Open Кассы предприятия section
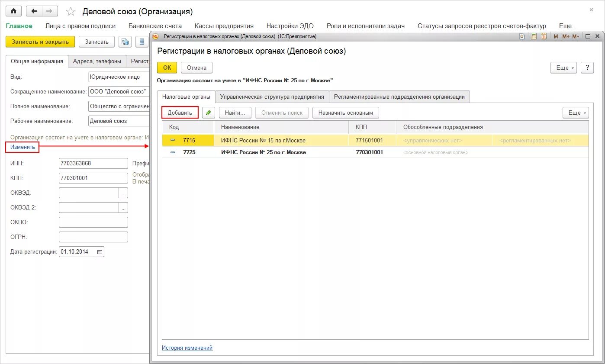The image size is (605, 364). pos(224,26)
